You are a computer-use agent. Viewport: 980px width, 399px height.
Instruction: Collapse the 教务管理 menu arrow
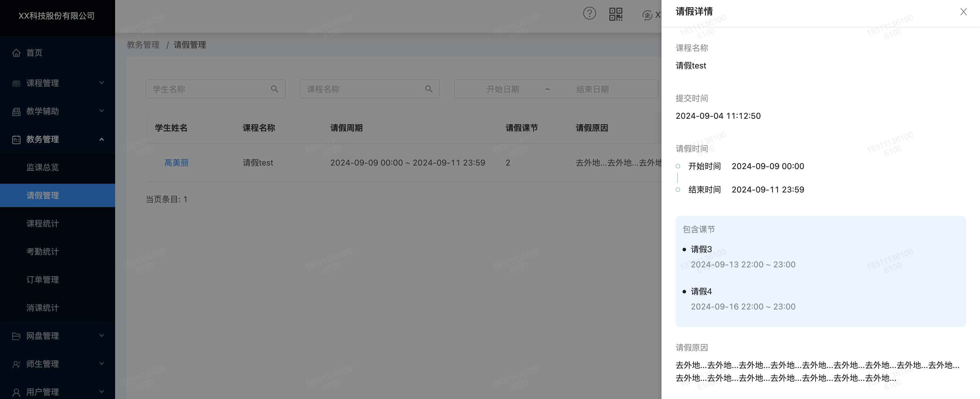pos(102,139)
